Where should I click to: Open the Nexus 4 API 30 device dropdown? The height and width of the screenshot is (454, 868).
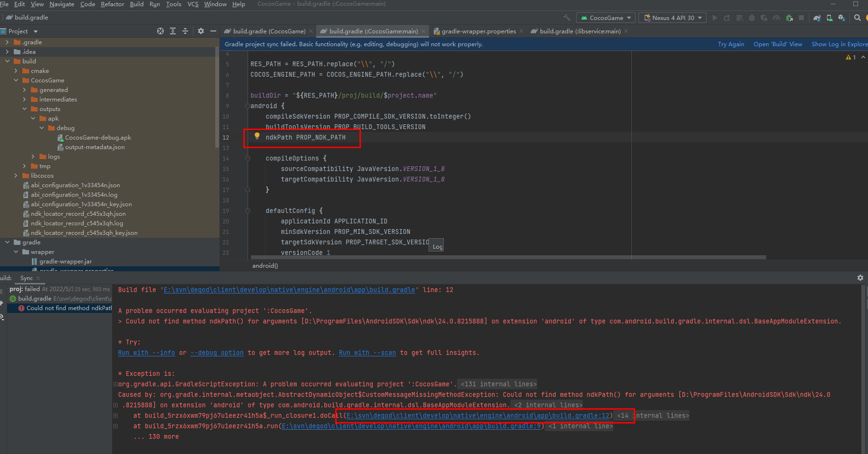coord(673,18)
